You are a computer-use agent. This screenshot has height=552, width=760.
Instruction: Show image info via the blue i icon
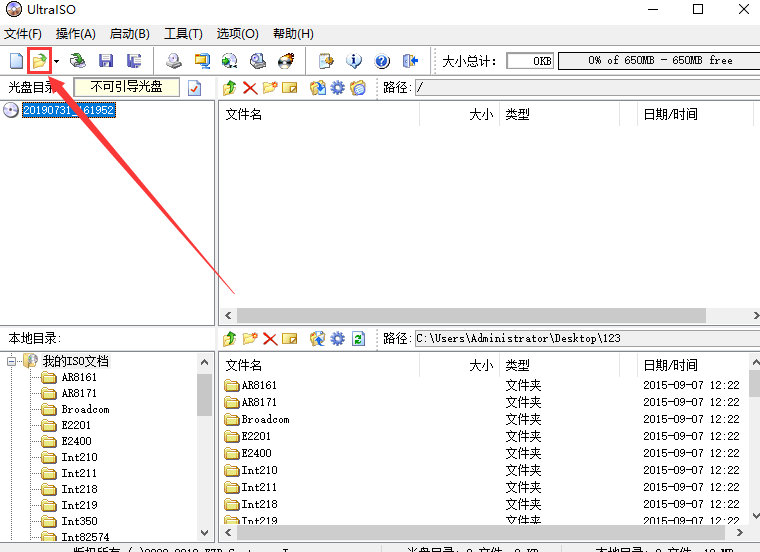354,61
